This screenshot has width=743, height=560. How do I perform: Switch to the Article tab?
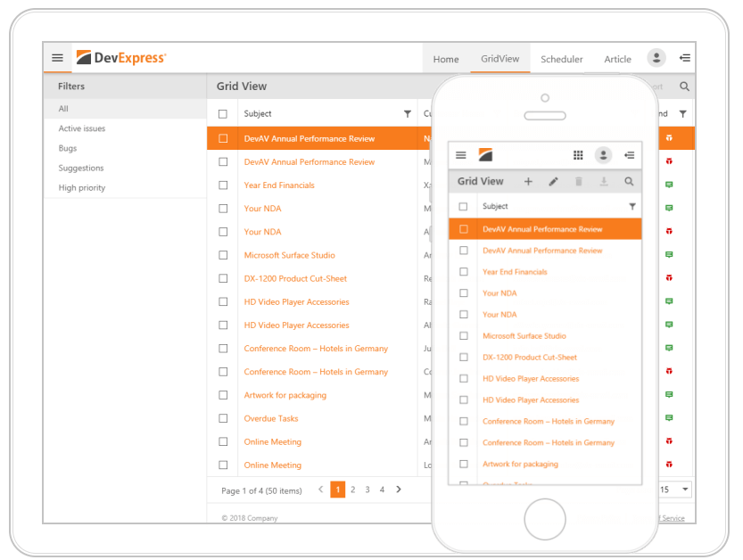point(617,59)
